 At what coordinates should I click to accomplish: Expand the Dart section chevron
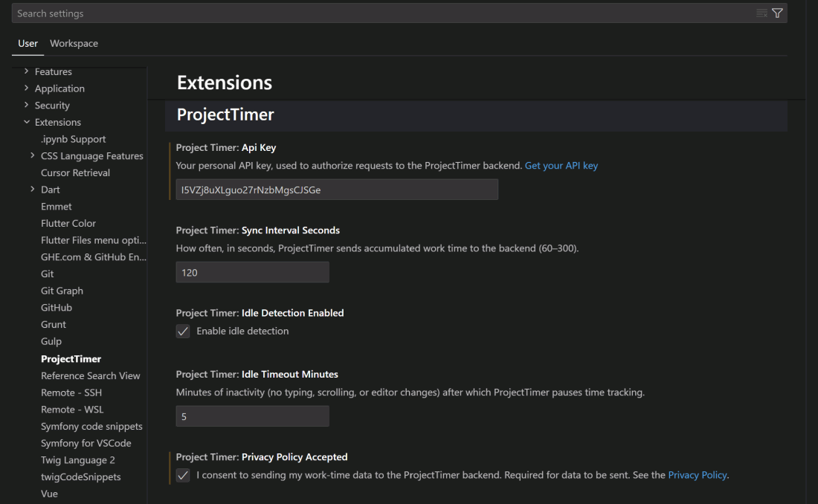tap(32, 189)
